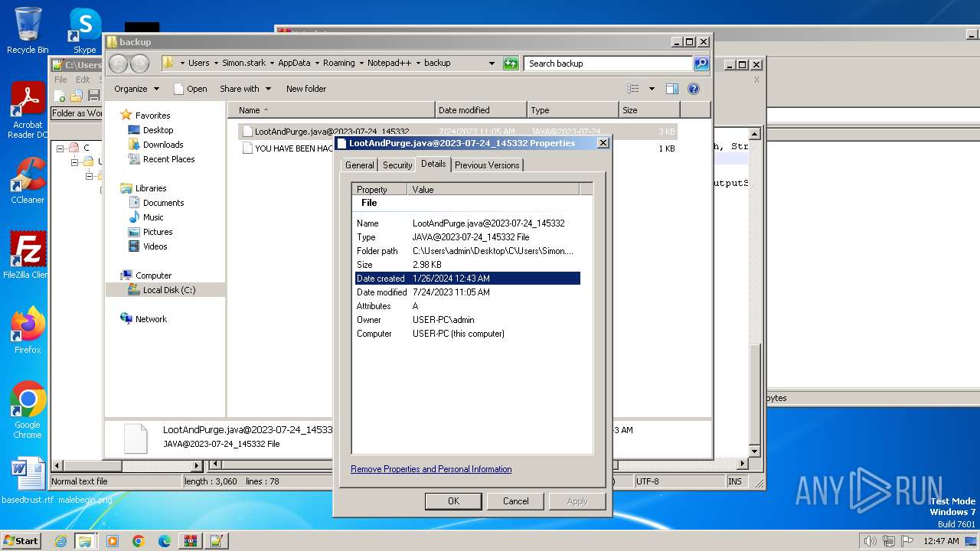Open Notepad++ Edit menu

[x=83, y=80]
